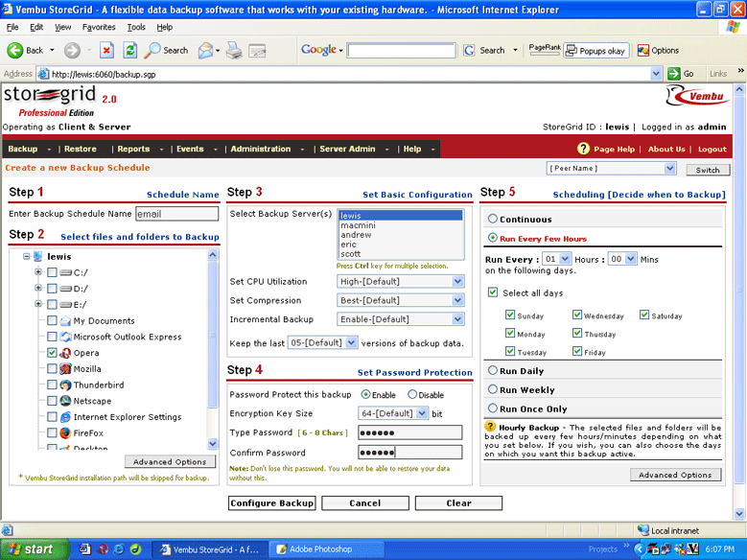The height and width of the screenshot is (560, 747).
Task: Click the Switch button
Action: coord(708,170)
